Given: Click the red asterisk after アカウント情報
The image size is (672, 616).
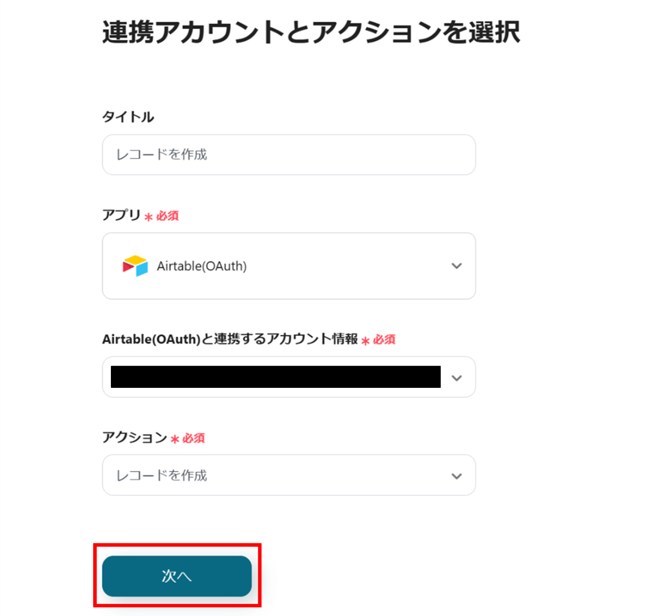Looking at the screenshot, I should (x=365, y=341).
